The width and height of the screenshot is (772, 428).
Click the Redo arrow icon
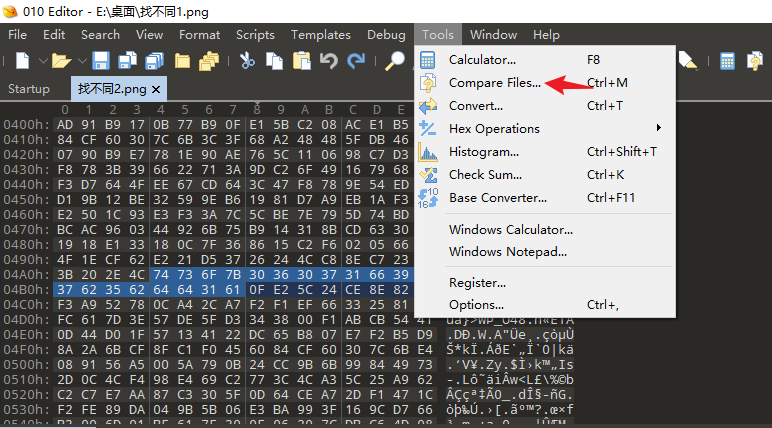click(356, 61)
